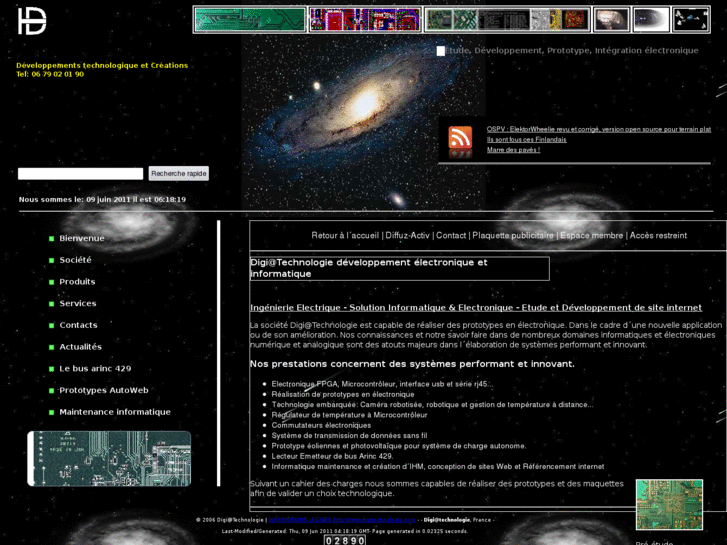Open Maintenance informatique menu item
Viewport: 727px width, 545px height.
pos(115,412)
